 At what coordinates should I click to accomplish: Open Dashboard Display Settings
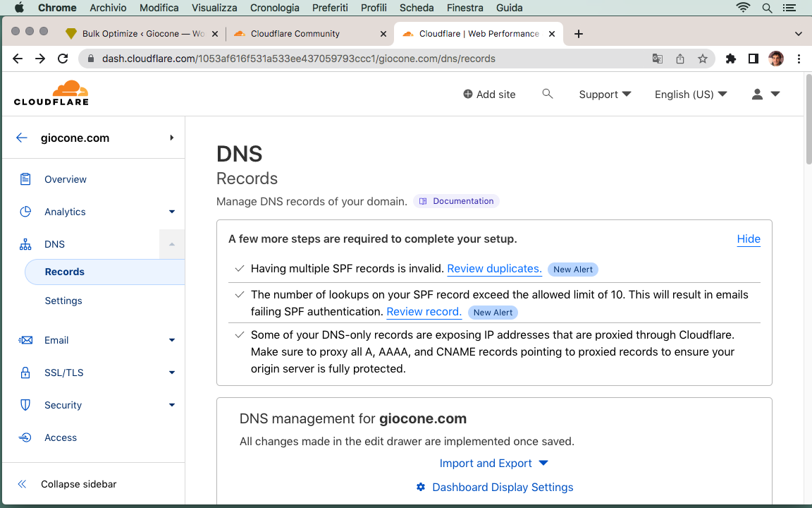[x=495, y=488]
